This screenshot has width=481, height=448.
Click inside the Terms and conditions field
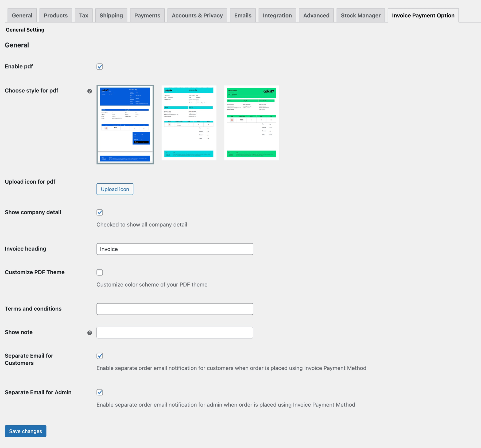[x=174, y=309]
